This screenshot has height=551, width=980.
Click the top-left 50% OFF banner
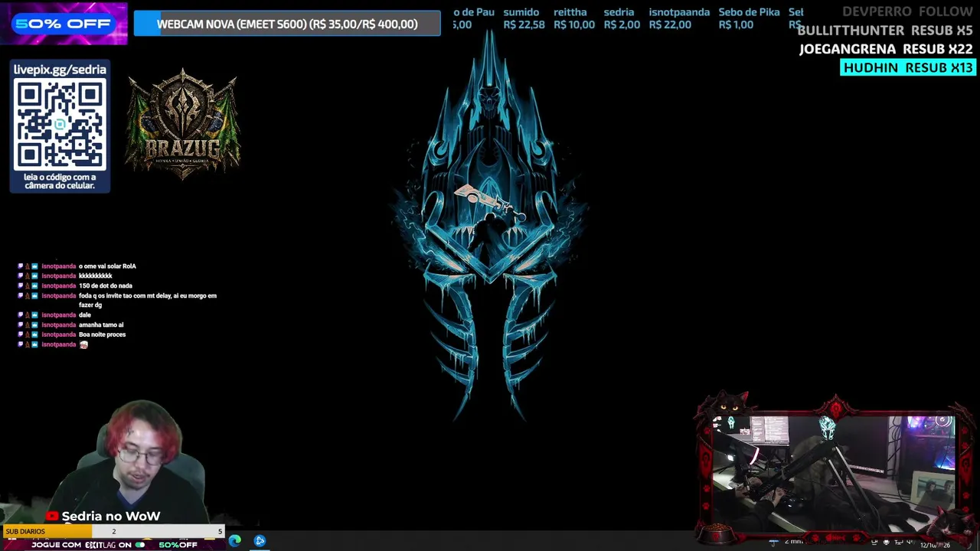point(64,24)
